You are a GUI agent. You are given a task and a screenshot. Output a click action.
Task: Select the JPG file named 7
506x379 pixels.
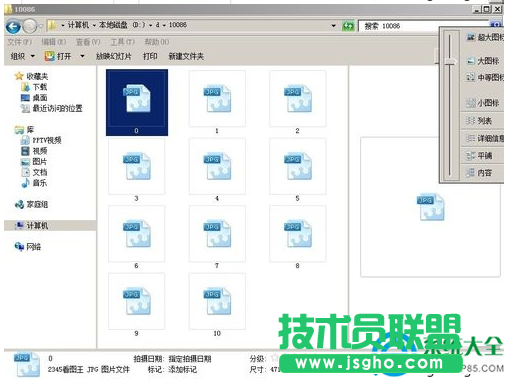tap(217, 237)
